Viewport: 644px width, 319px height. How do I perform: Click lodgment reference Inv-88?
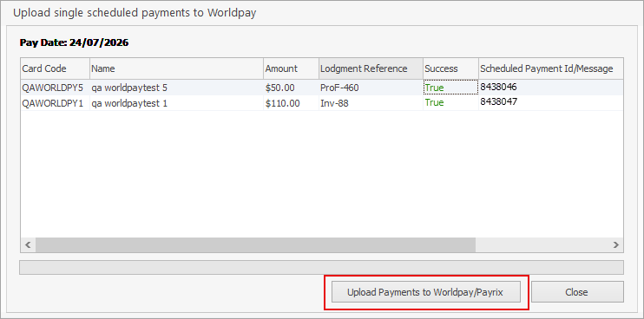[371, 103]
